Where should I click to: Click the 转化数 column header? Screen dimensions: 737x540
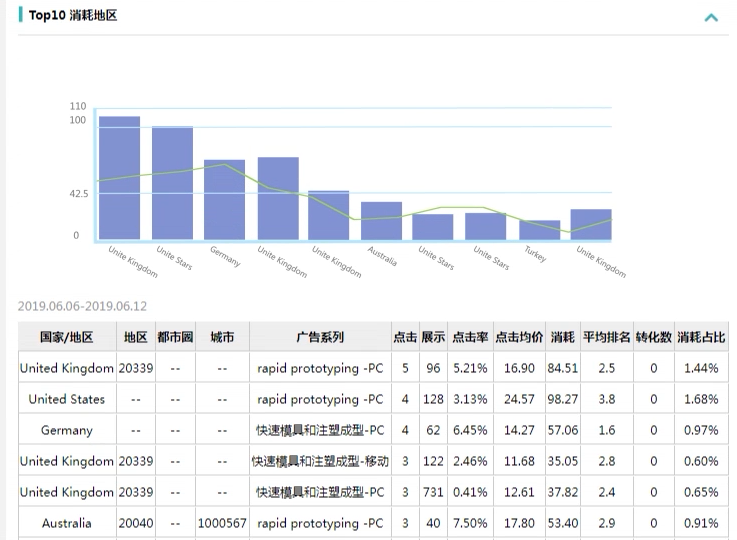coord(654,337)
